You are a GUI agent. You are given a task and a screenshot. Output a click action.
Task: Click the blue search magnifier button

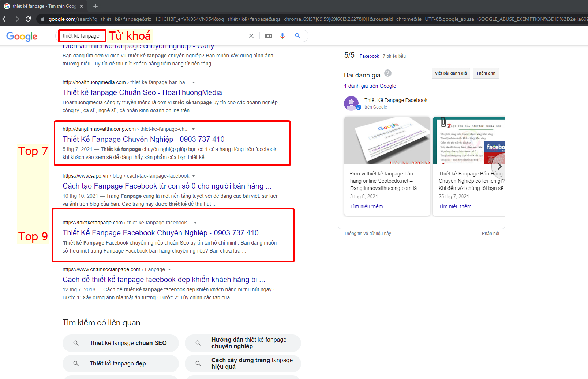click(x=298, y=36)
